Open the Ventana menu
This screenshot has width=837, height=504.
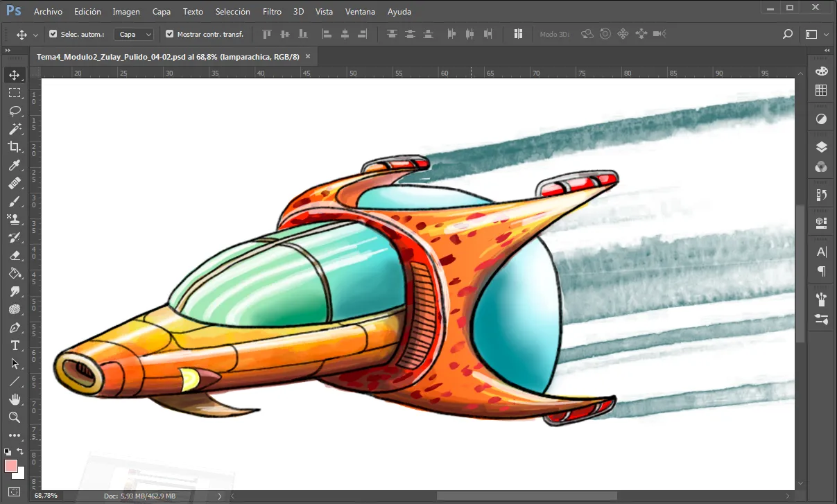coord(361,12)
